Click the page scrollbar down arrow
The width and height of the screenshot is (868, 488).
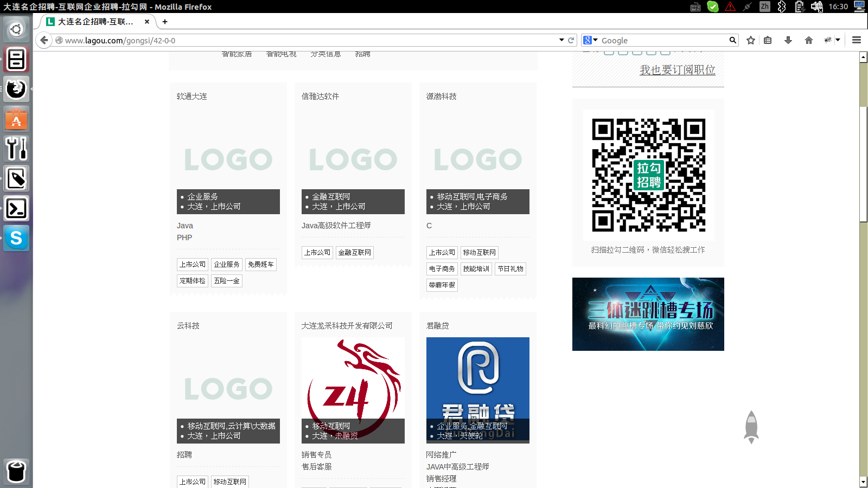coord(863,482)
